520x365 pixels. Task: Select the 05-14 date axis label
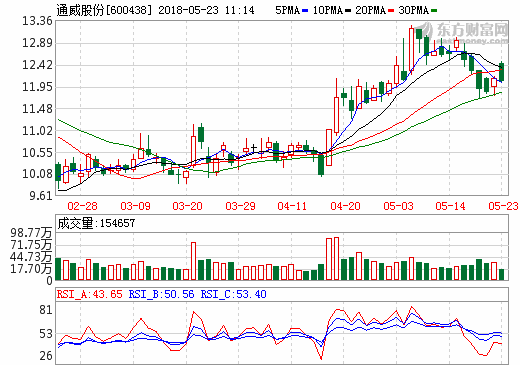[x=450, y=206]
